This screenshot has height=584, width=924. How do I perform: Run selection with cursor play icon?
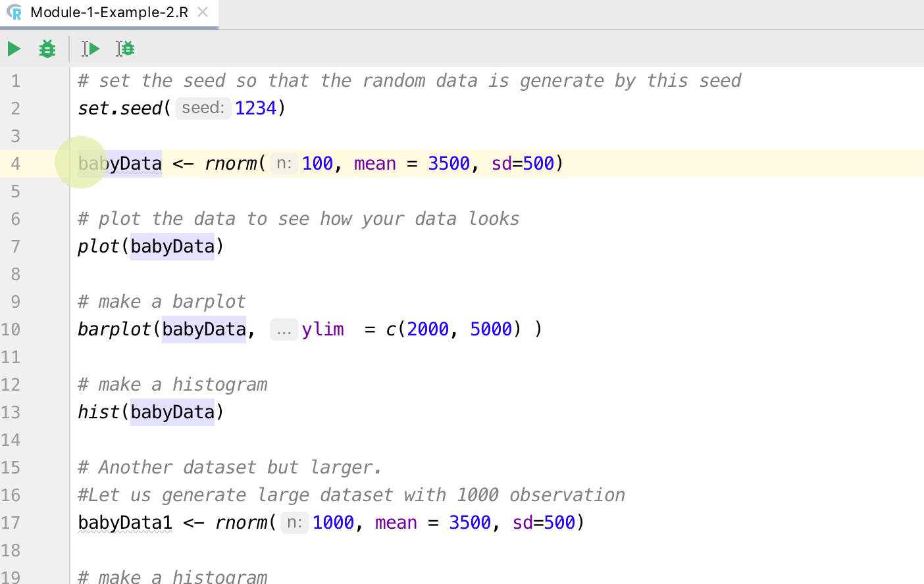(x=90, y=49)
